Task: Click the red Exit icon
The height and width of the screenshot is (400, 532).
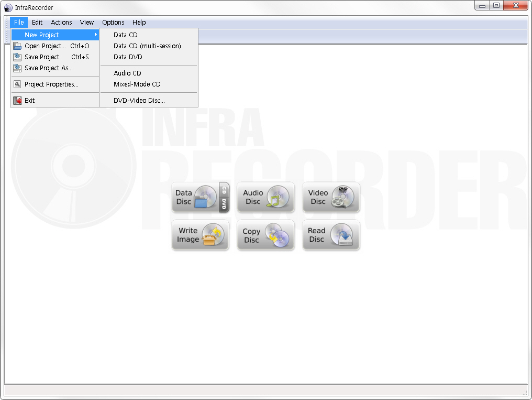Action: pos(17,101)
